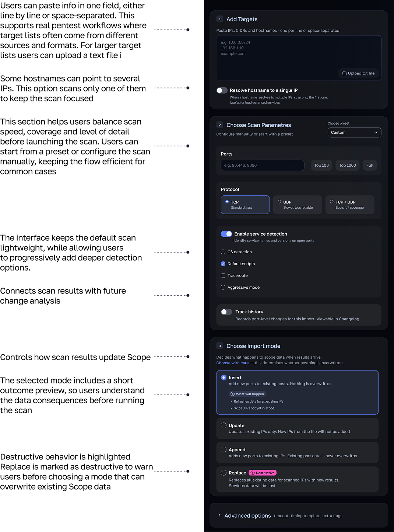Click the info icon beside What will happen
The width and height of the screenshot is (394, 532).
point(233,394)
